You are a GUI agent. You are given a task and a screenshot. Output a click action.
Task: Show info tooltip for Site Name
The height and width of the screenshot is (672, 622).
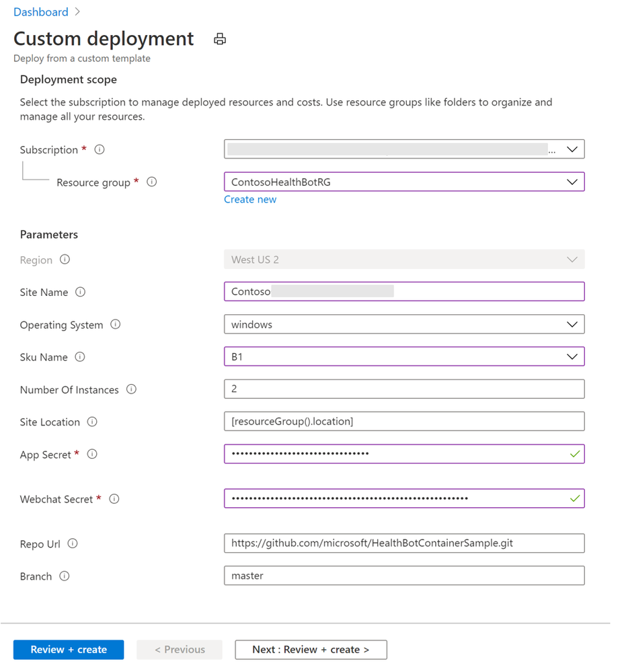pos(81,292)
